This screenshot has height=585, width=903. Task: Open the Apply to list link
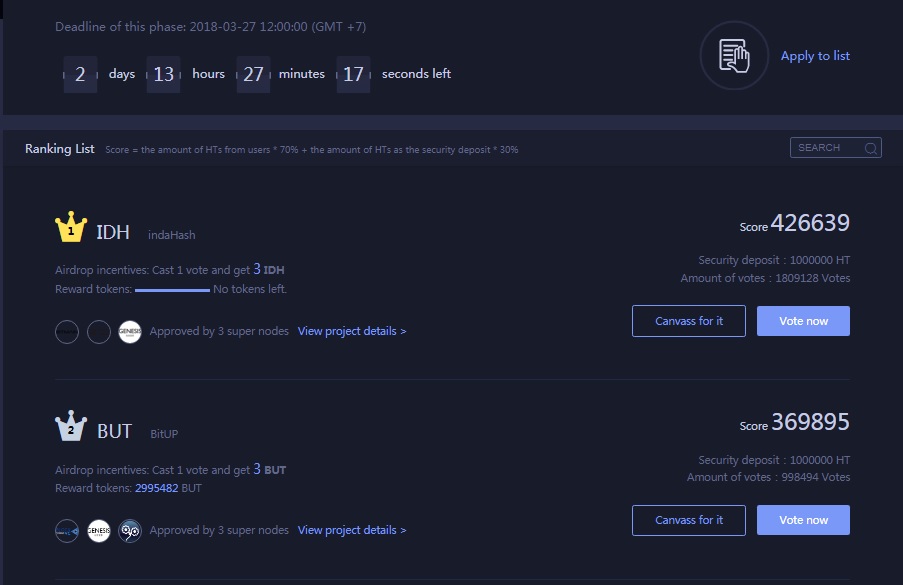click(815, 56)
